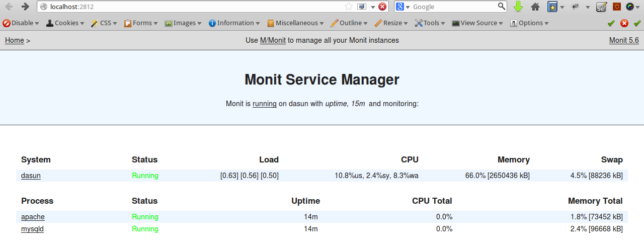
Task: Click the running status link
Action: click(x=265, y=104)
